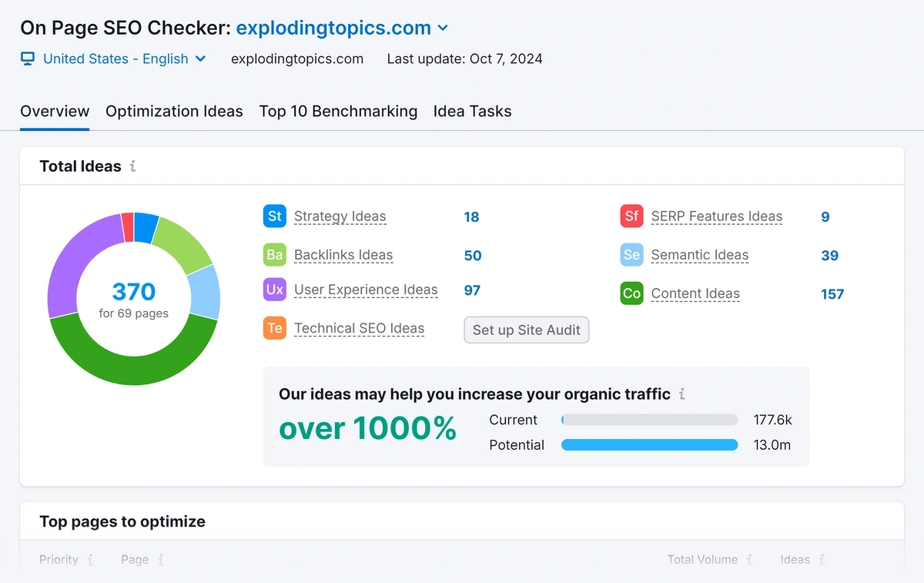Click the Semantic Ideas 'Se' icon
The image size is (924, 583).
click(632, 255)
